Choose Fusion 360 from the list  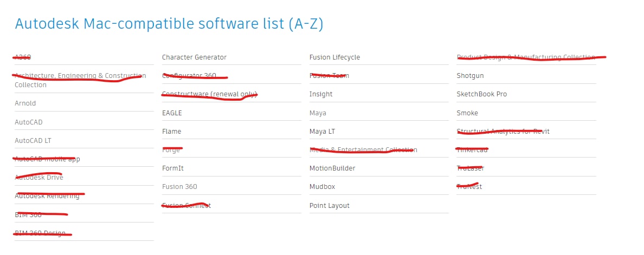pyautogui.click(x=179, y=187)
